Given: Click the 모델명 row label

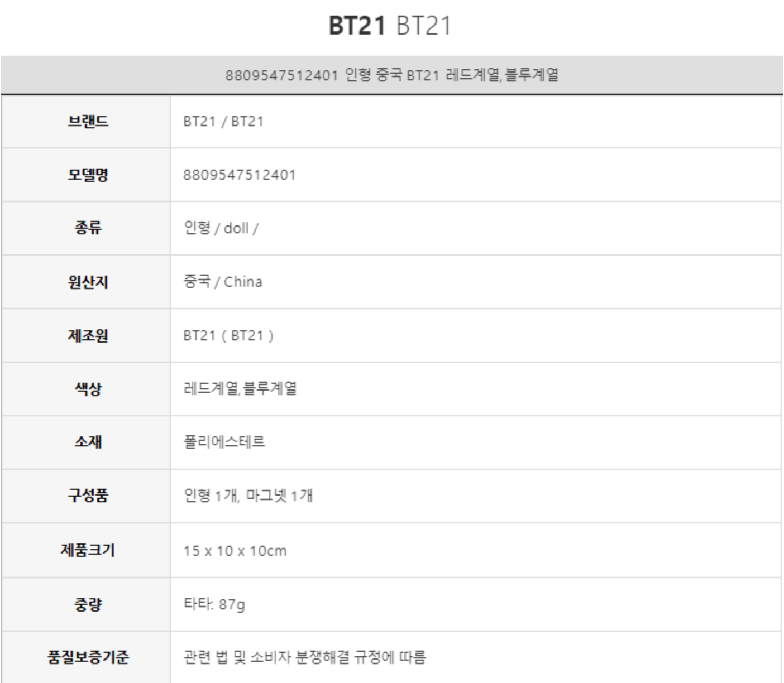Looking at the screenshot, I should point(88,175).
